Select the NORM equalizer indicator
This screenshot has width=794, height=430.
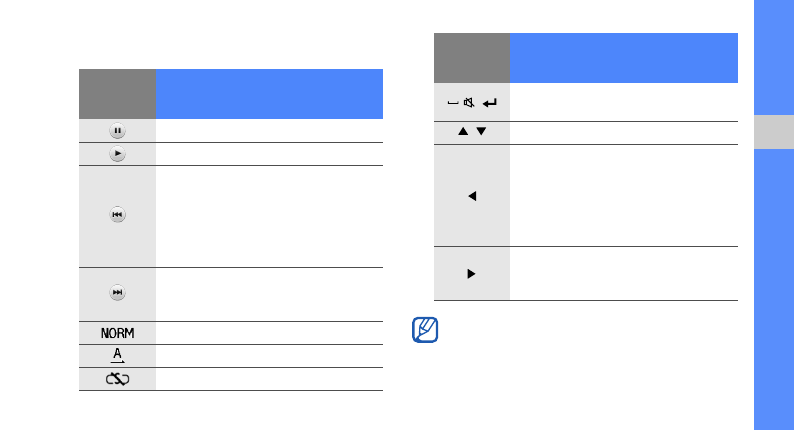(x=118, y=332)
